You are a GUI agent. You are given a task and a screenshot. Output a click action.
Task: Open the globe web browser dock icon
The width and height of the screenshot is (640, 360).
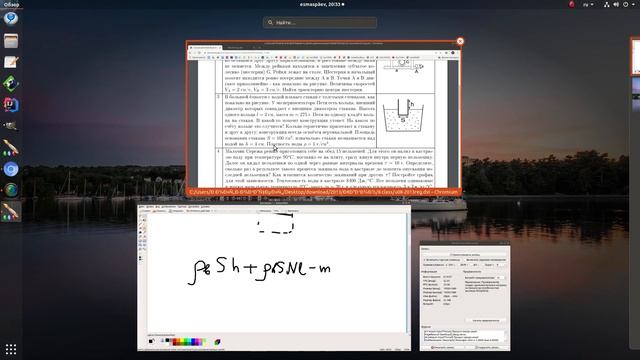tap(11, 190)
